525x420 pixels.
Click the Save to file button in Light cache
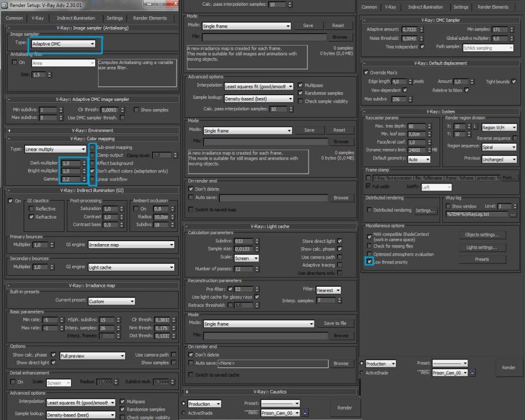[x=335, y=323]
